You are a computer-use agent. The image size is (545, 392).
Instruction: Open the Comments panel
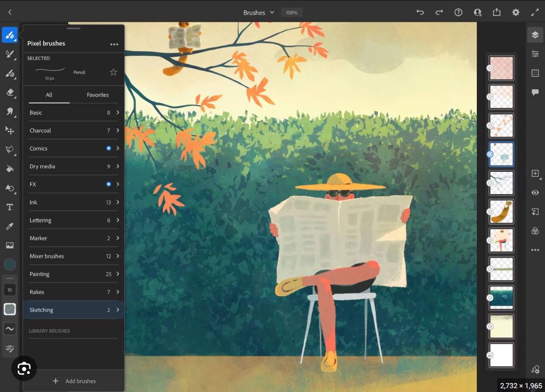(535, 92)
